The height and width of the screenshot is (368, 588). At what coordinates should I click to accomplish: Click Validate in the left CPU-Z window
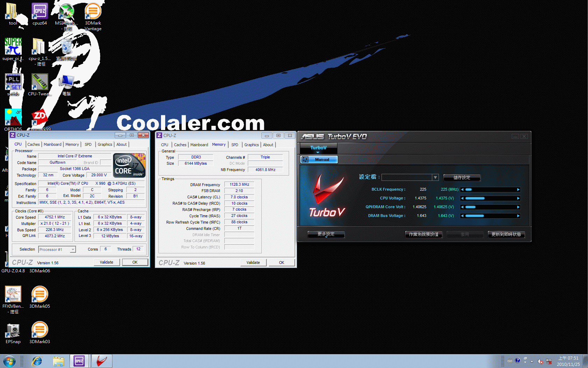[107, 262]
